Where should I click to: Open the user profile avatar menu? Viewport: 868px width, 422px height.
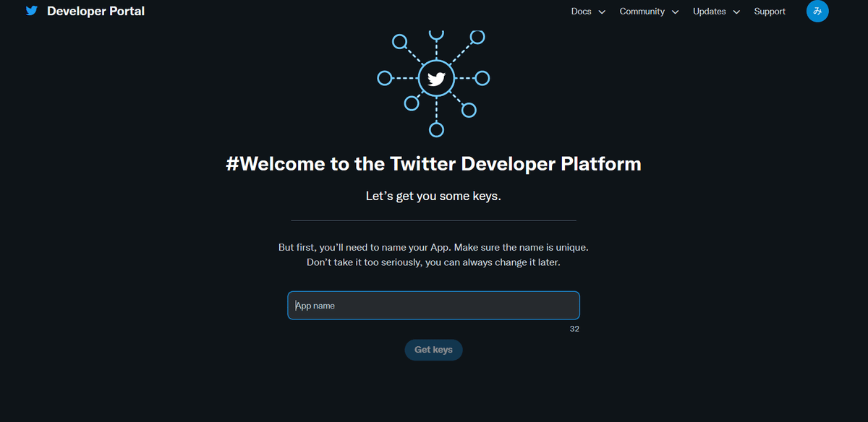[817, 11]
